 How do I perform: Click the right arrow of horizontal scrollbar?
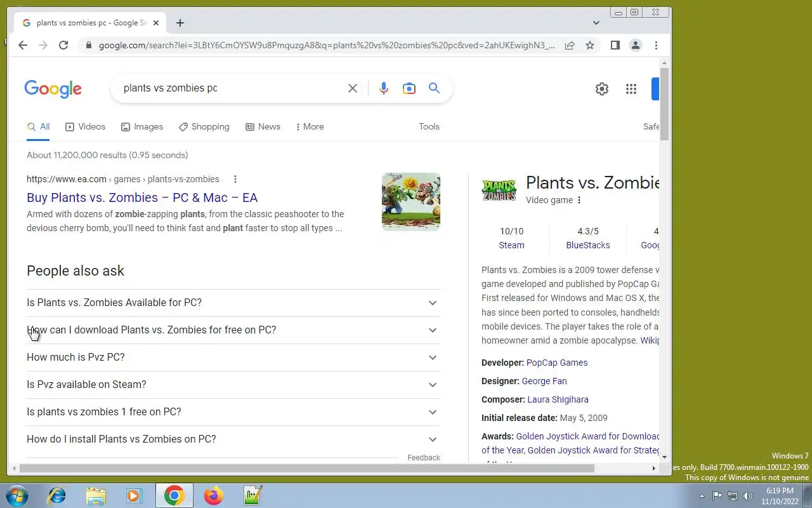coord(653,469)
